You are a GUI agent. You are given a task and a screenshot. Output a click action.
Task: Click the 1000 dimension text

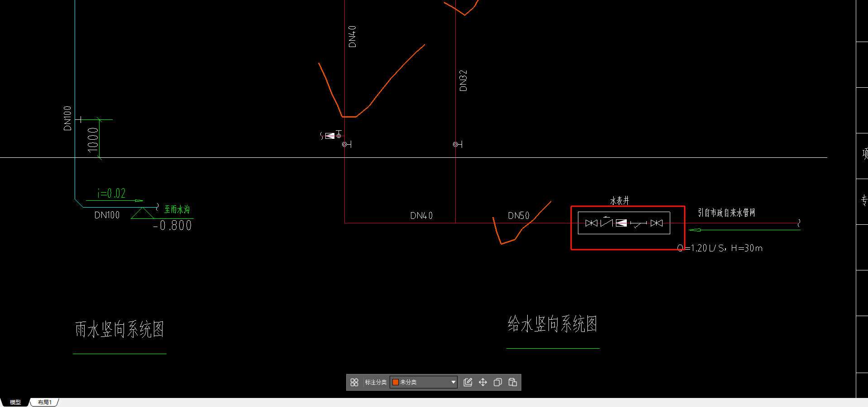(93, 140)
